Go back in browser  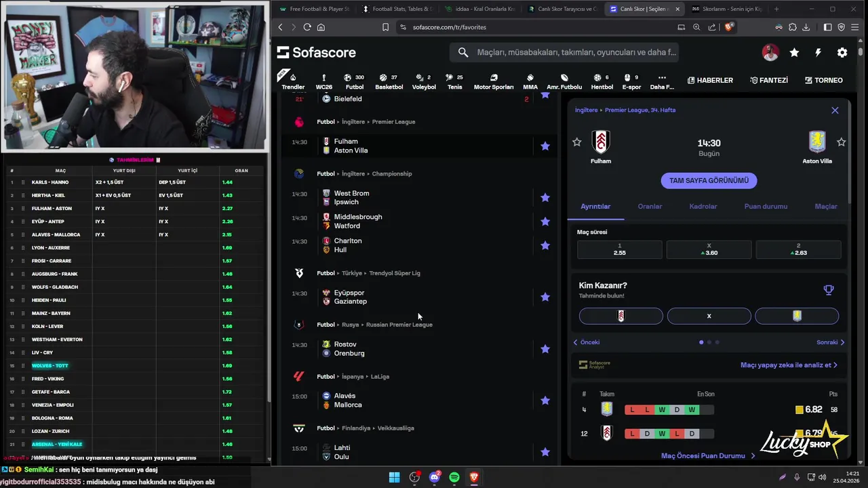coord(281,27)
